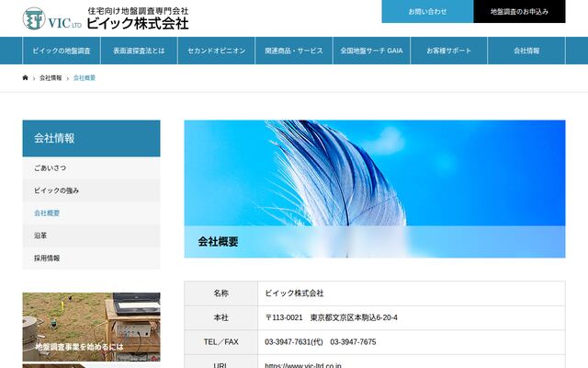Click 会社概要 breadcrumb item

85,77
